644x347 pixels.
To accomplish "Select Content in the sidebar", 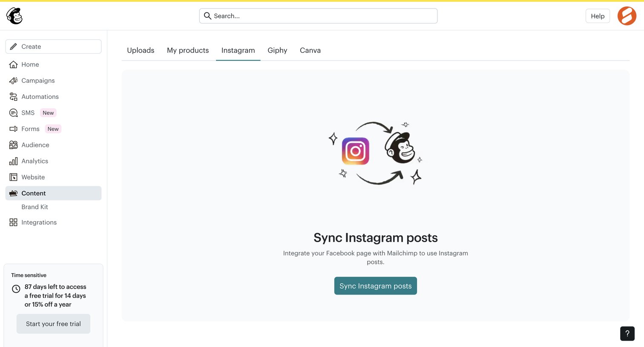I will [x=53, y=193].
